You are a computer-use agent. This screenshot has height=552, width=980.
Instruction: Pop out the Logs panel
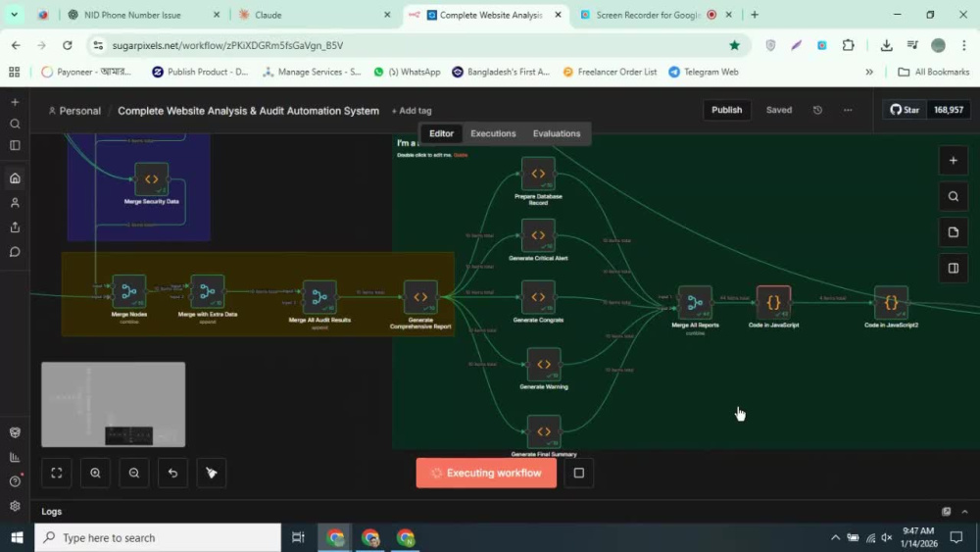click(x=947, y=512)
